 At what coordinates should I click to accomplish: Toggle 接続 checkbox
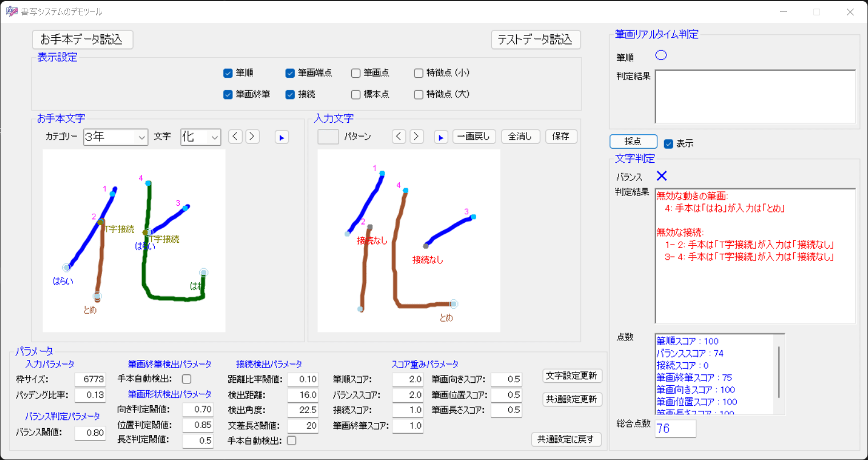pyautogui.click(x=290, y=94)
